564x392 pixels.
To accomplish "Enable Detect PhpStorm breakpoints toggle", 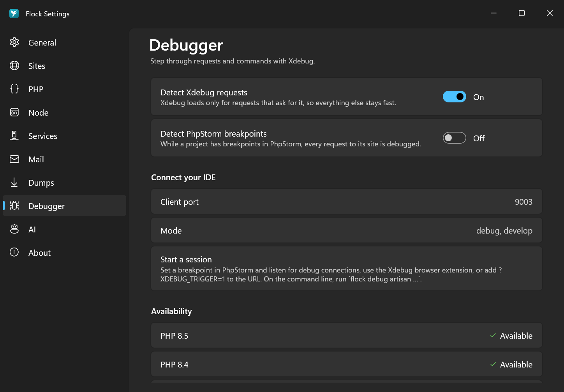I will click(x=455, y=138).
